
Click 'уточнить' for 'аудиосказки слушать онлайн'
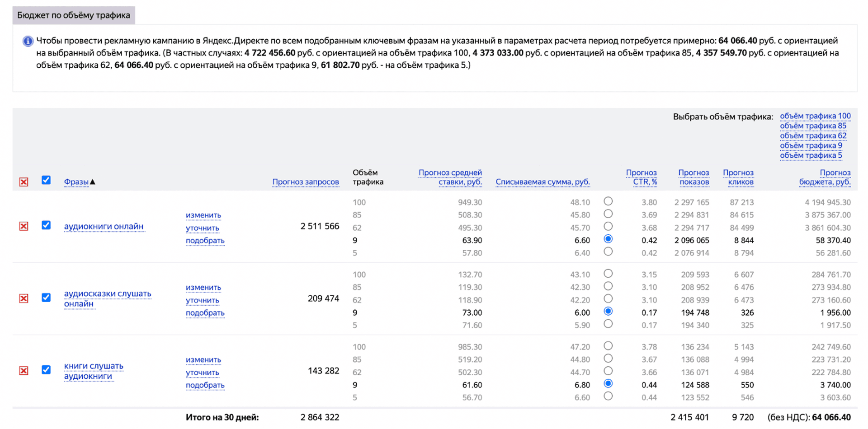point(202,300)
